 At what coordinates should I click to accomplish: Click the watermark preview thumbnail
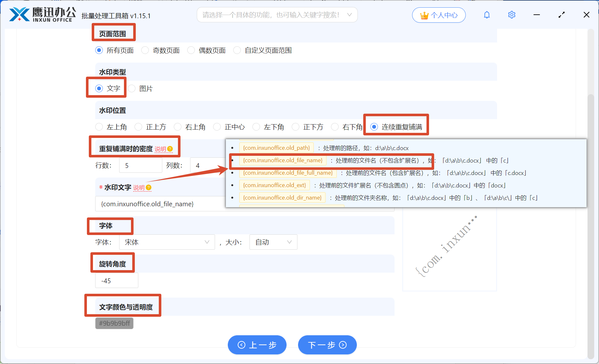coord(449,249)
